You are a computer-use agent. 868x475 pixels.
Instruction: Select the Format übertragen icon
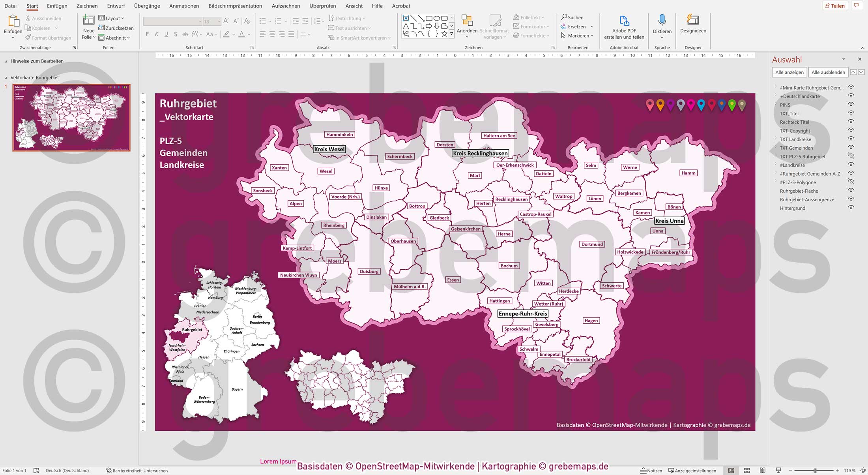[28, 38]
